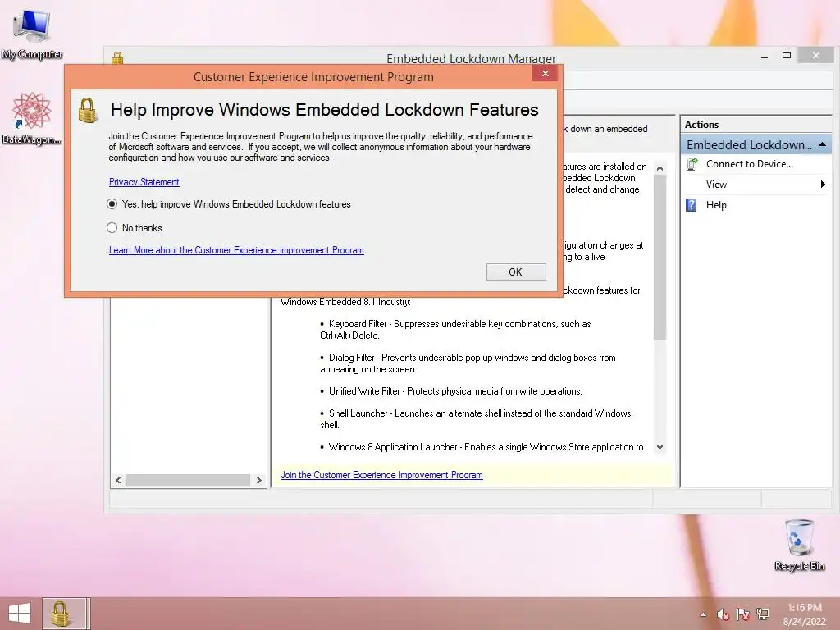Image resolution: width=840 pixels, height=630 pixels.
Task: Click the network tray icon
Action: (x=763, y=614)
